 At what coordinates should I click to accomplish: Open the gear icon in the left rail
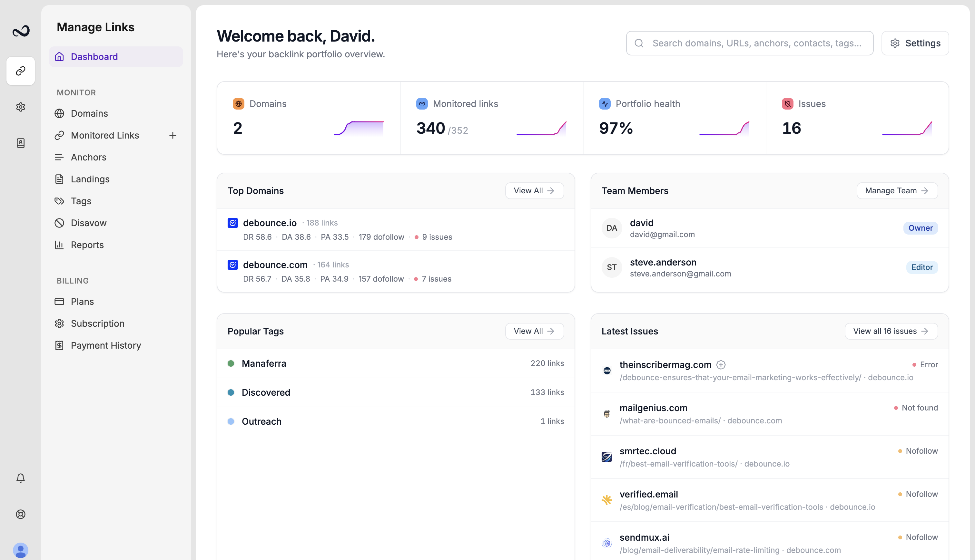point(21,107)
